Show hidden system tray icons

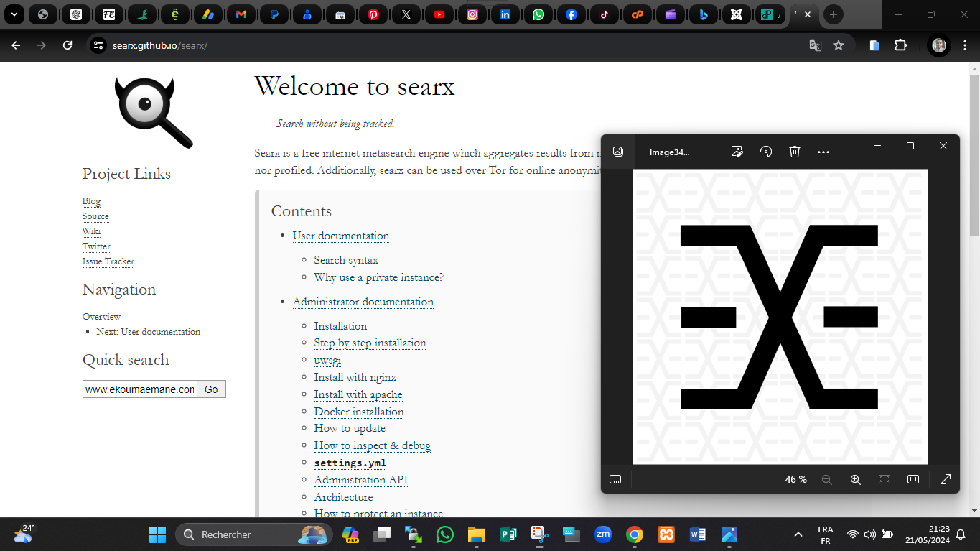(798, 534)
